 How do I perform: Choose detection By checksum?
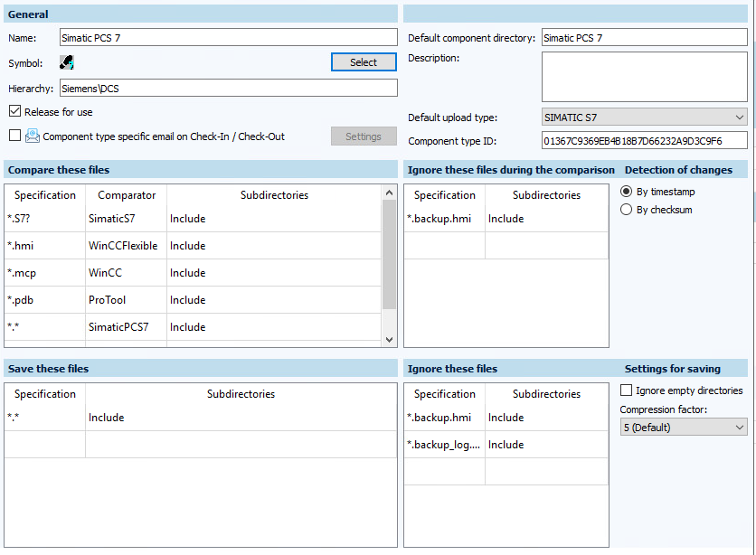(x=626, y=210)
